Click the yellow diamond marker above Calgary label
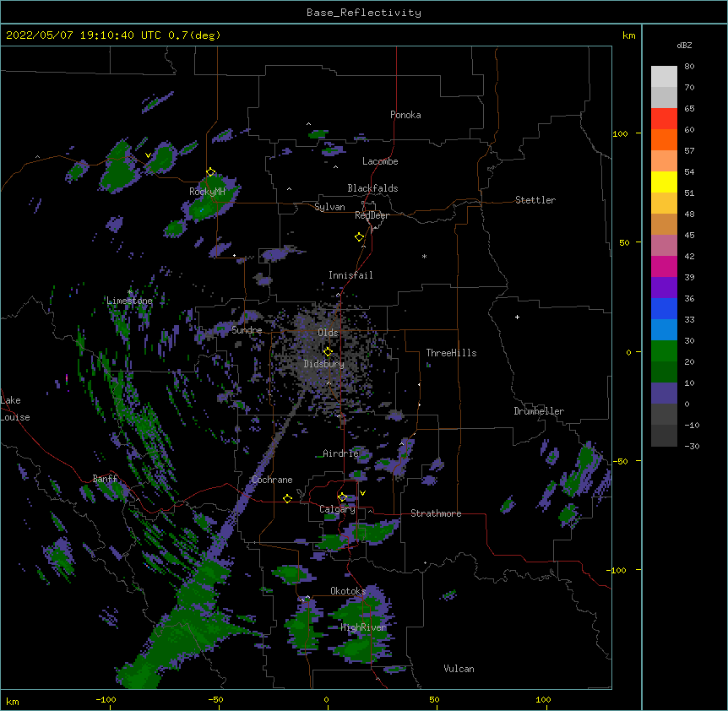Screen dimensions: 728x711 (x=342, y=497)
